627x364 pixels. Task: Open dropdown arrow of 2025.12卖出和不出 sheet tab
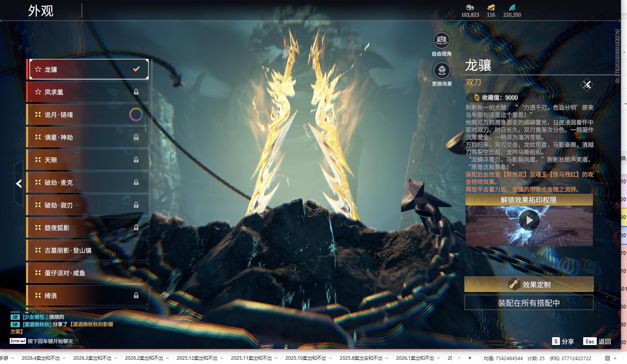222,358
